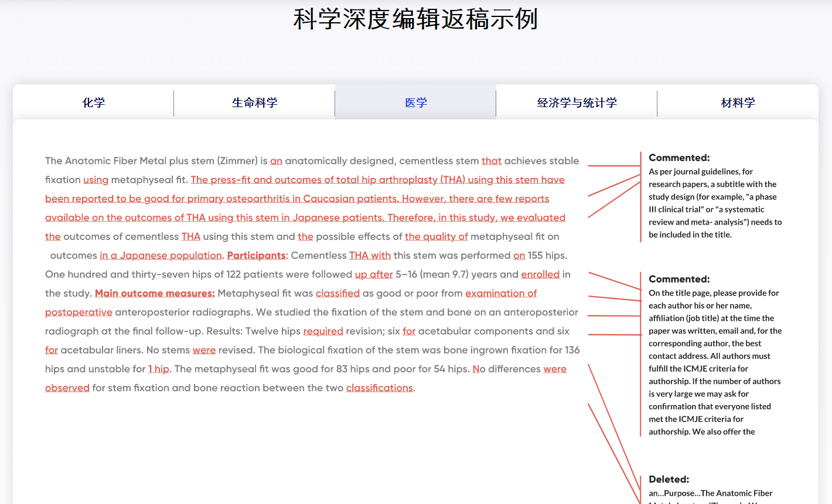This screenshot has width=832, height=504.
Task: Click the underlined text '1 hip'
Action: click(x=158, y=369)
